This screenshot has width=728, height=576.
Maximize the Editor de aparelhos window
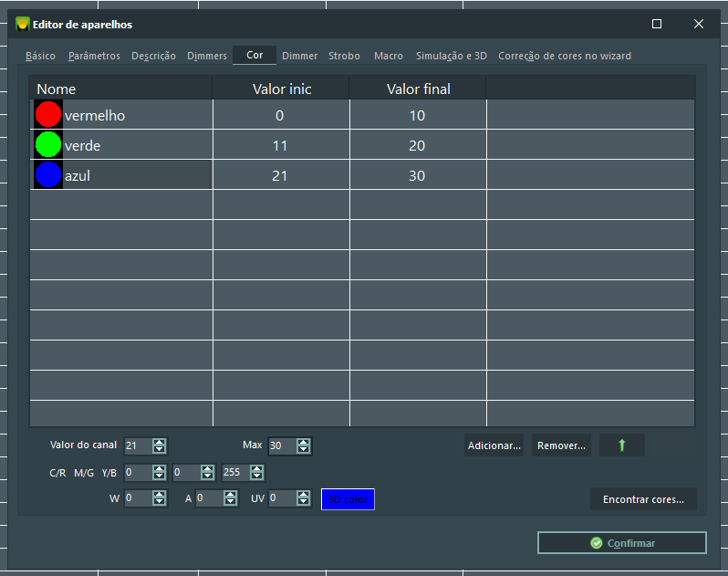(657, 25)
